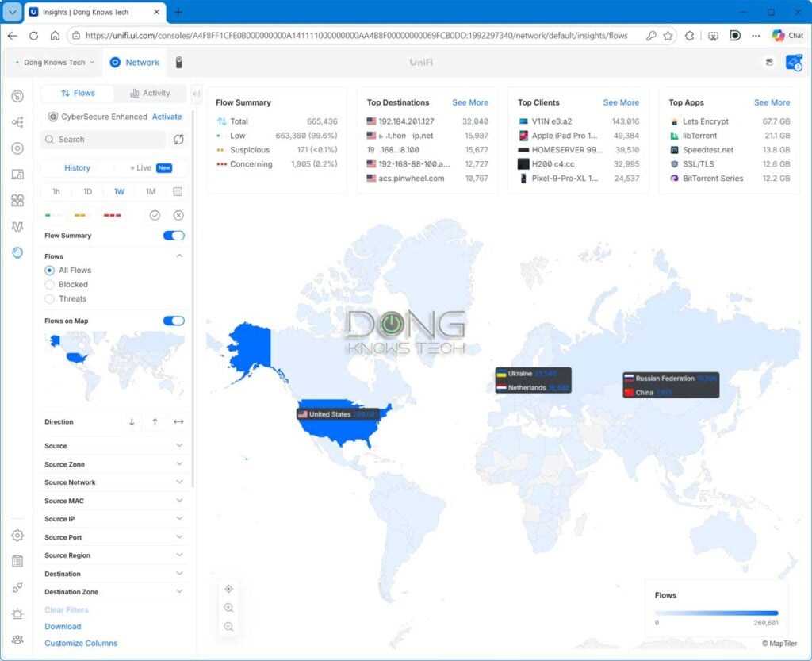Viewport: 812px width, 661px height.
Task: Choose the 1D time range
Action: (x=87, y=192)
